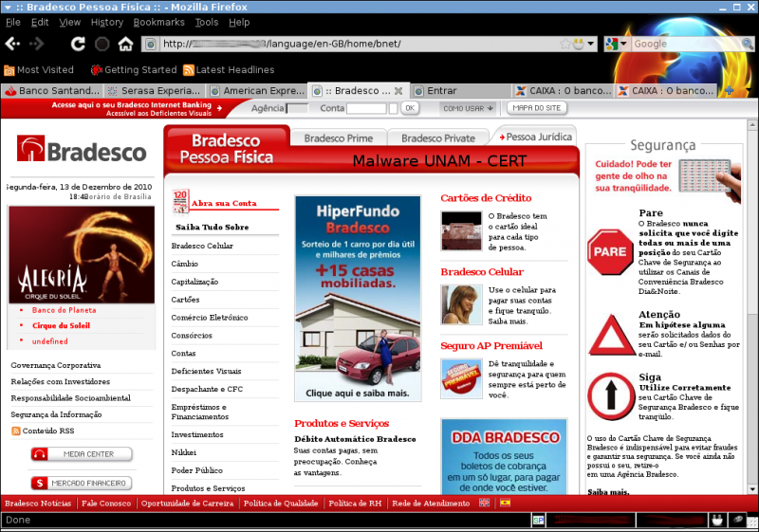Open the Consórcios link

coord(192,336)
